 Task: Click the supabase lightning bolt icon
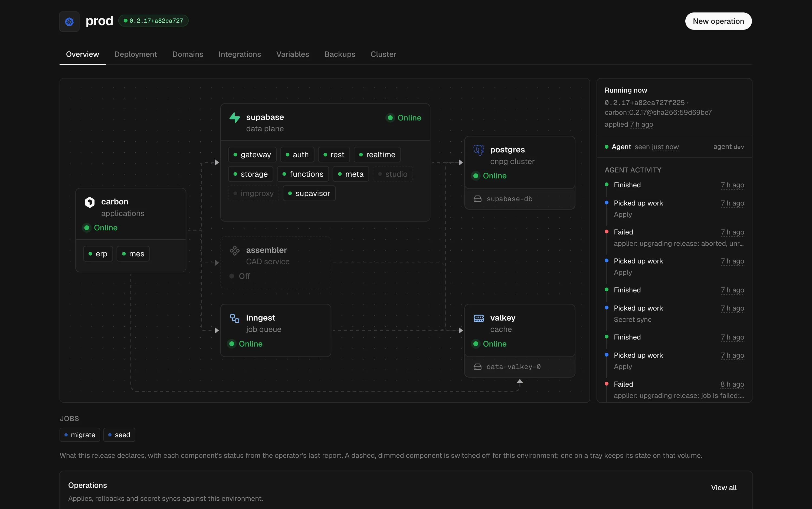tap(235, 118)
